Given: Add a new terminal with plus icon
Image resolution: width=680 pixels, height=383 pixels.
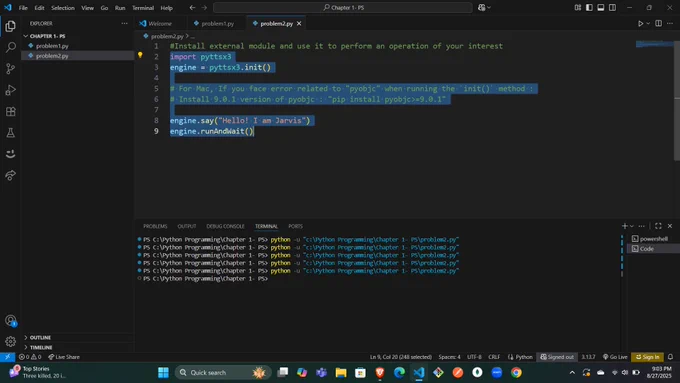Looking at the screenshot, I should pos(624,226).
